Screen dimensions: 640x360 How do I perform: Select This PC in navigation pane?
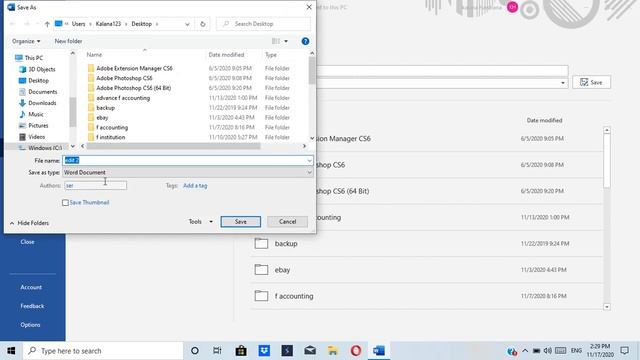coord(29,58)
